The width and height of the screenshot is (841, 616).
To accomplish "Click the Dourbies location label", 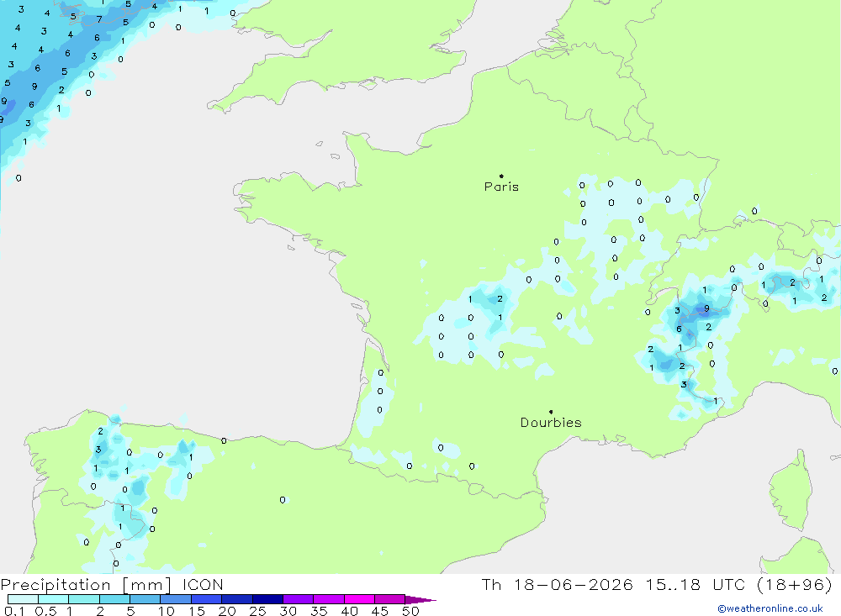I will pyautogui.click(x=551, y=423).
